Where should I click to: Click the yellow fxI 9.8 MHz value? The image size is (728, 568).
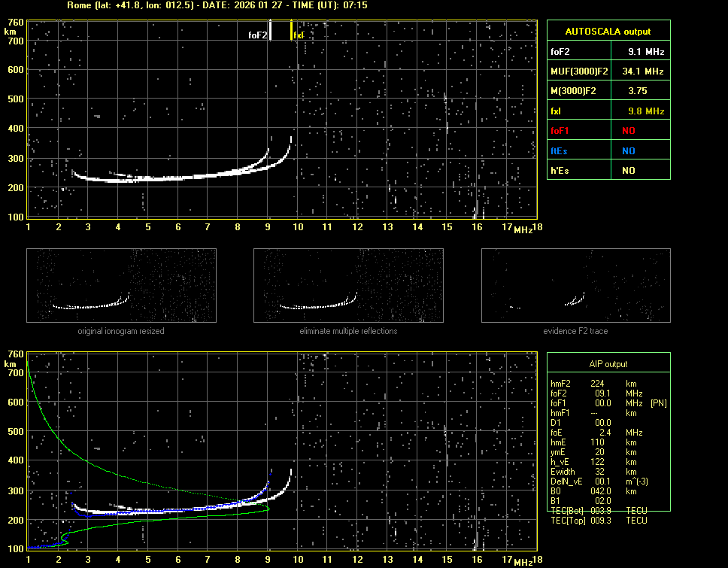(x=646, y=111)
